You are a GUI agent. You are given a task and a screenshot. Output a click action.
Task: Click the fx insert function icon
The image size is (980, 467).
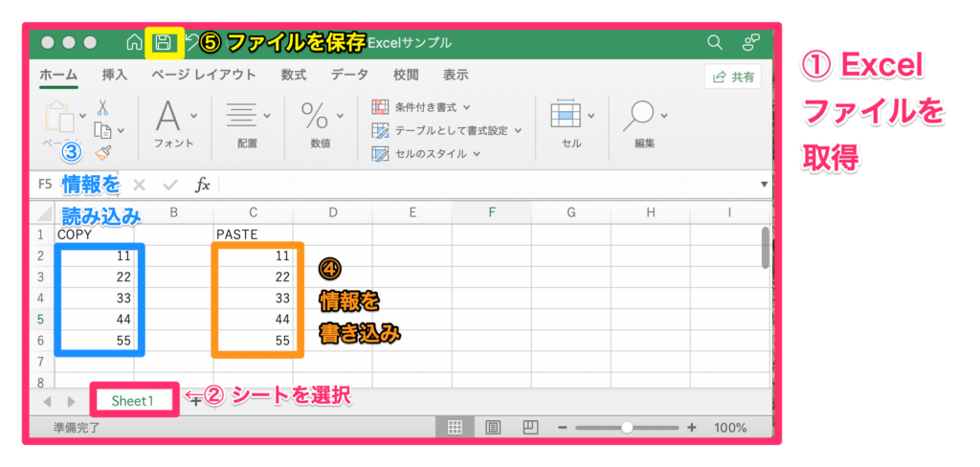(203, 185)
